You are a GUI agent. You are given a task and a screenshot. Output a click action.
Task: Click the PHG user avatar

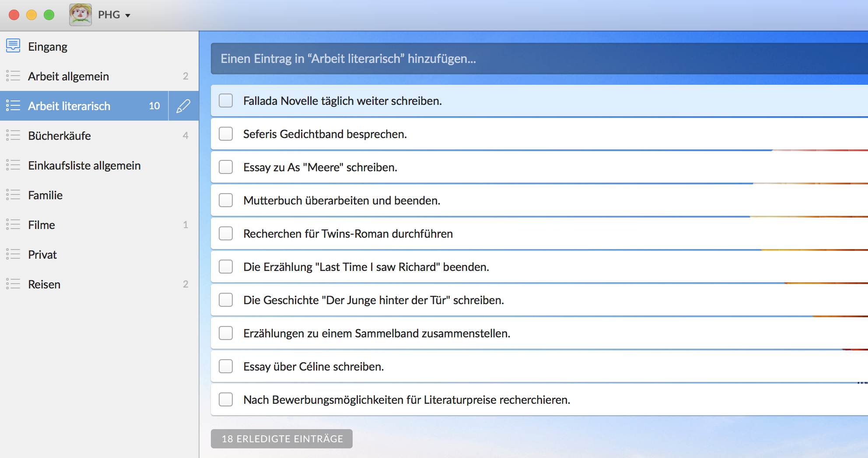pos(80,15)
